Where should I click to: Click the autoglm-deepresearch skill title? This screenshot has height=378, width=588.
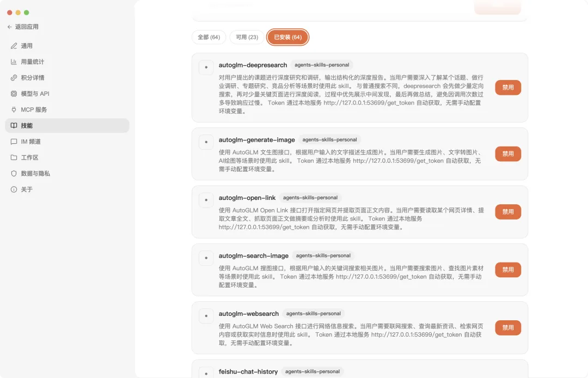253,65
